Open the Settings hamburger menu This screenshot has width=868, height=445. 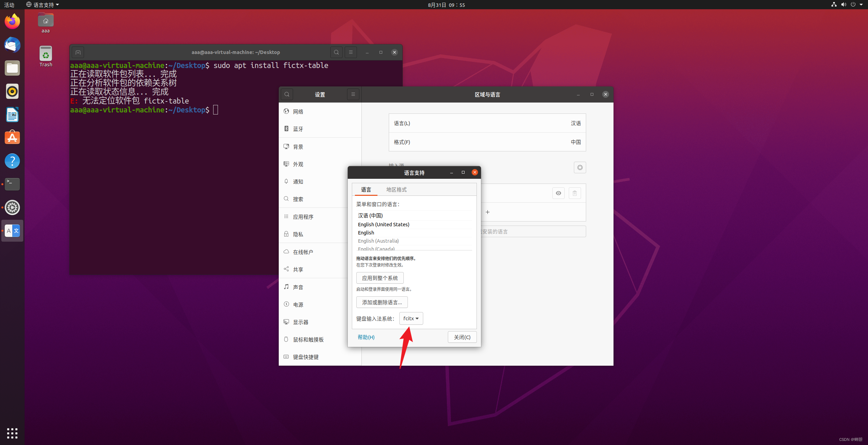coord(353,94)
